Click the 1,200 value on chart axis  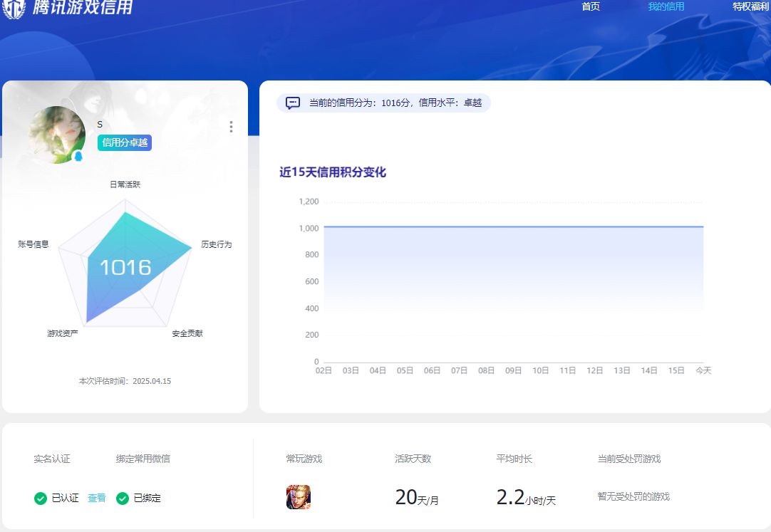pos(309,202)
